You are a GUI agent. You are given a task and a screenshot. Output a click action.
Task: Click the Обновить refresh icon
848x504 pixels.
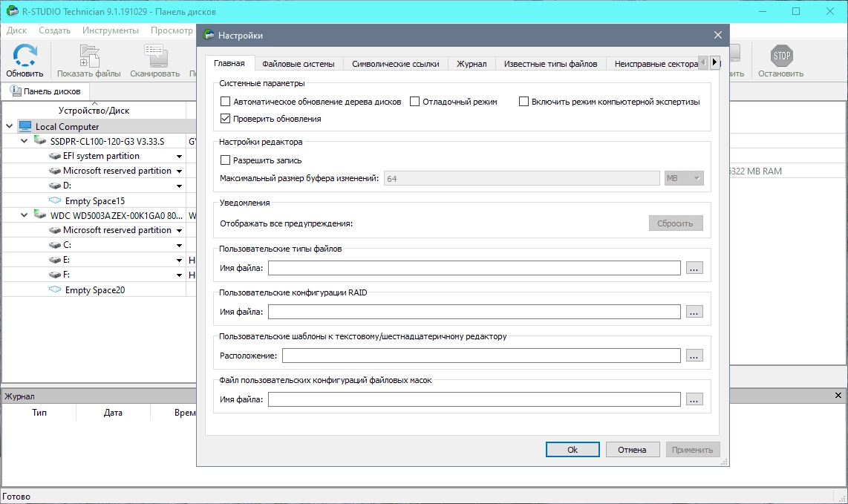(x=25, y=55)
